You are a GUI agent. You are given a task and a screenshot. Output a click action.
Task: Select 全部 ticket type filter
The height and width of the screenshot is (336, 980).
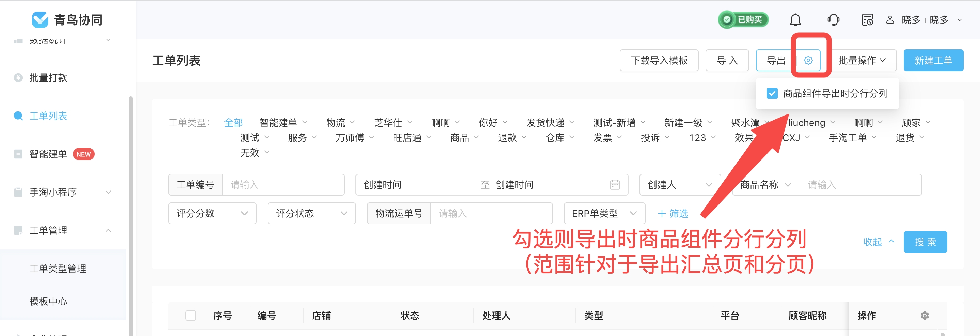pos(233,123)
